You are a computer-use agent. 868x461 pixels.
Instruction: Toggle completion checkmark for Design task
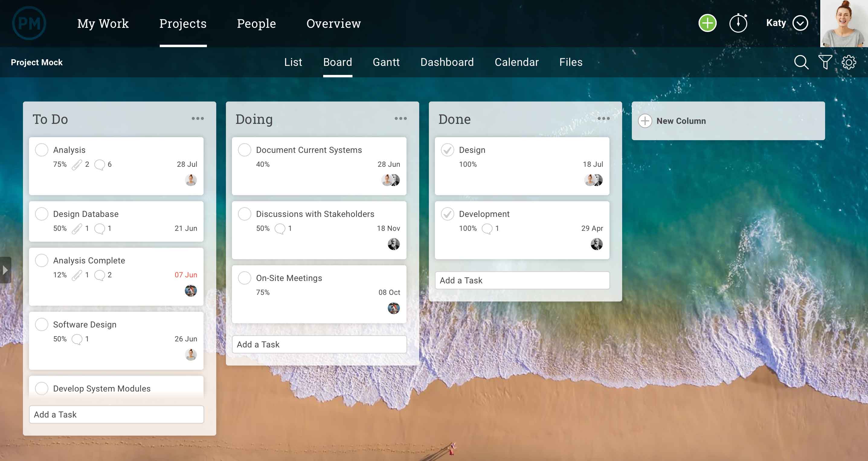coord(447,150)
